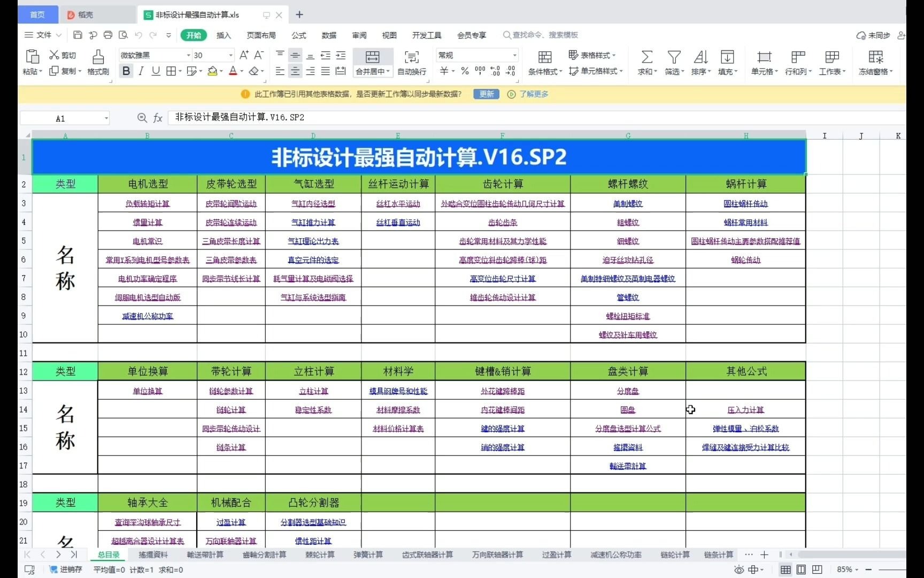Expand the fill color dropdown arrow
The height and width of the screenshot is (578, 924).
click(x=221, y=71)
